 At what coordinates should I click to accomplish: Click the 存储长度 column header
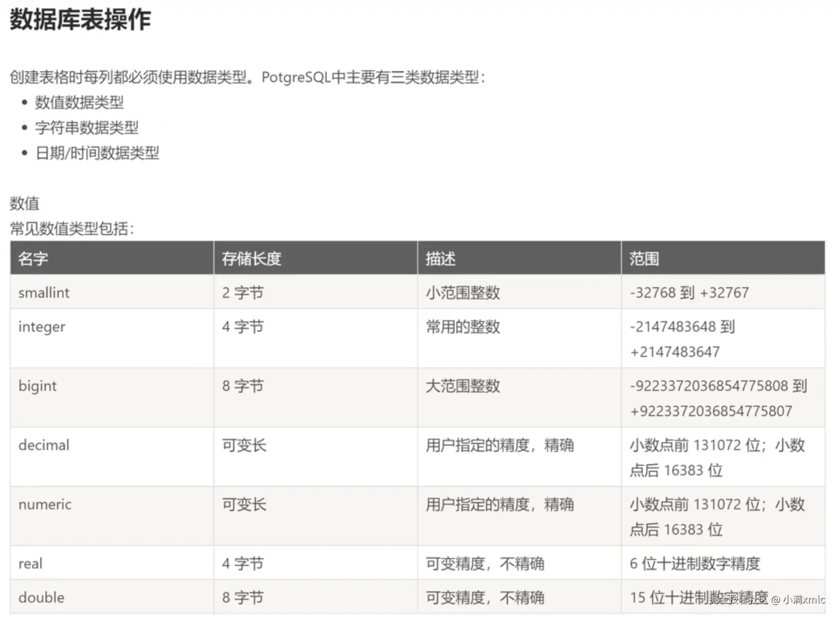click(251, 259)
